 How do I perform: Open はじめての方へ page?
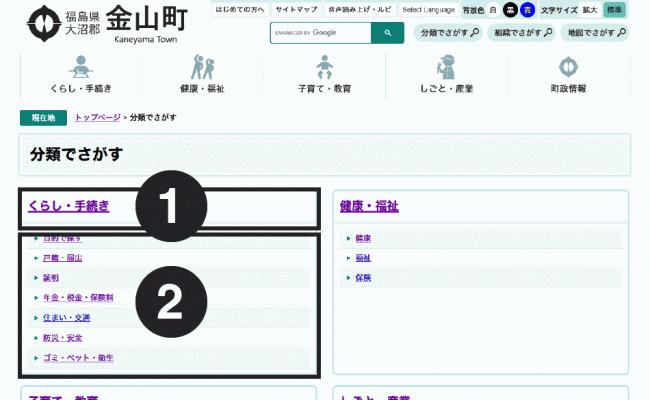point(240,10)
